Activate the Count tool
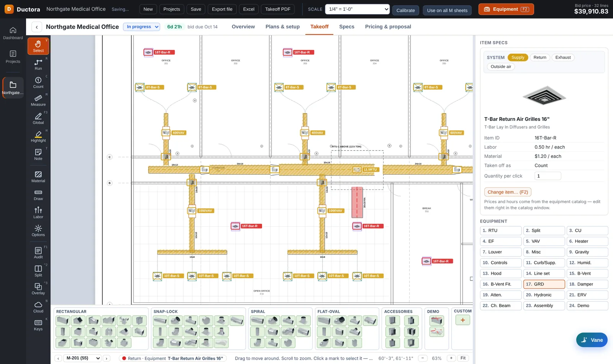Image resolution: width=613 pixels, height=364 pixels. point(38,82)
